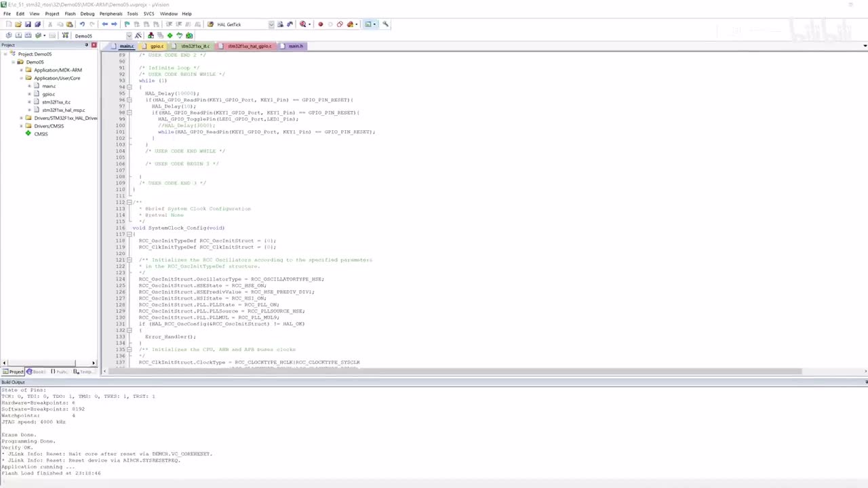868x488 pixels.
Task: Select stm32f1xx_hal_msp.c in project tree
Action: point(64,110)
